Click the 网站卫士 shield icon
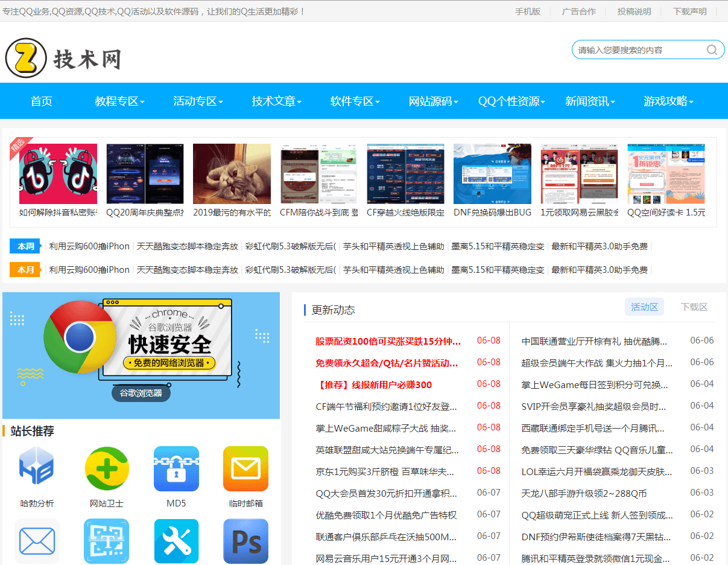This screenshot has width=728, height=565. point(106,468)
